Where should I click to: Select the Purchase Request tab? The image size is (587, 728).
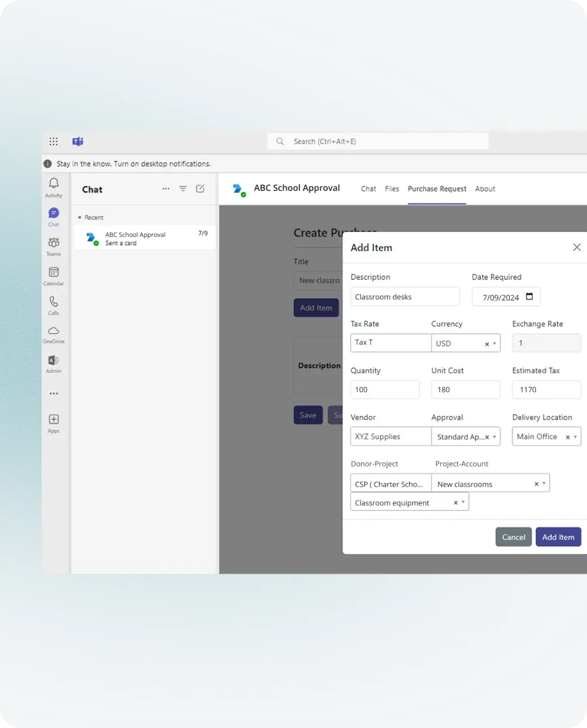point(437,189)
